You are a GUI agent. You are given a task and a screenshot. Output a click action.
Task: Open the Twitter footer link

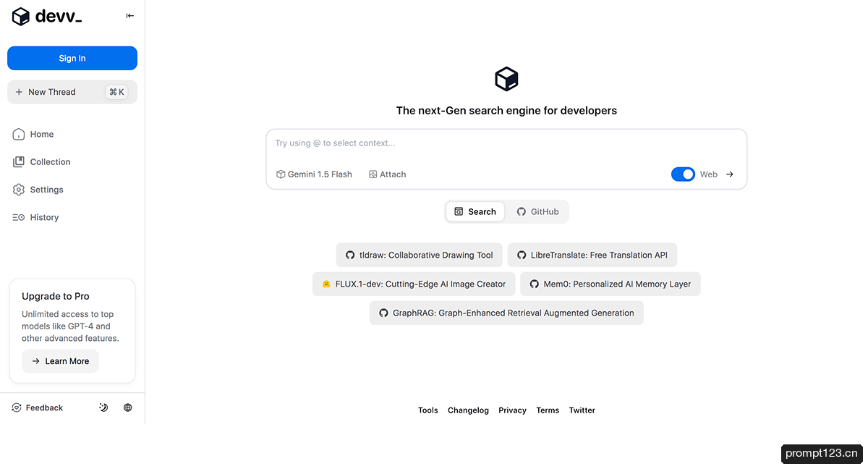(x=582, y=410)
